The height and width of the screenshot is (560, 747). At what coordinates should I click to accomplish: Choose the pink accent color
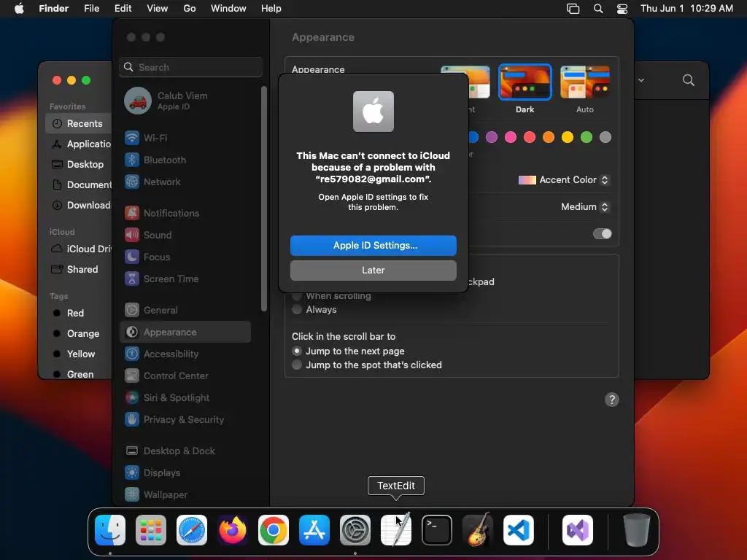pos(511,137)
